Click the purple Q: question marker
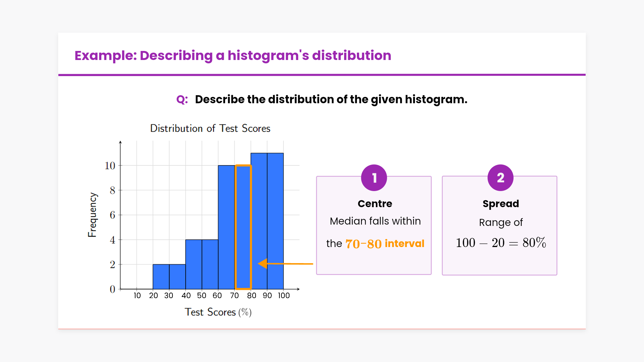This screenshot has height=362, width=644. (182, 100)
